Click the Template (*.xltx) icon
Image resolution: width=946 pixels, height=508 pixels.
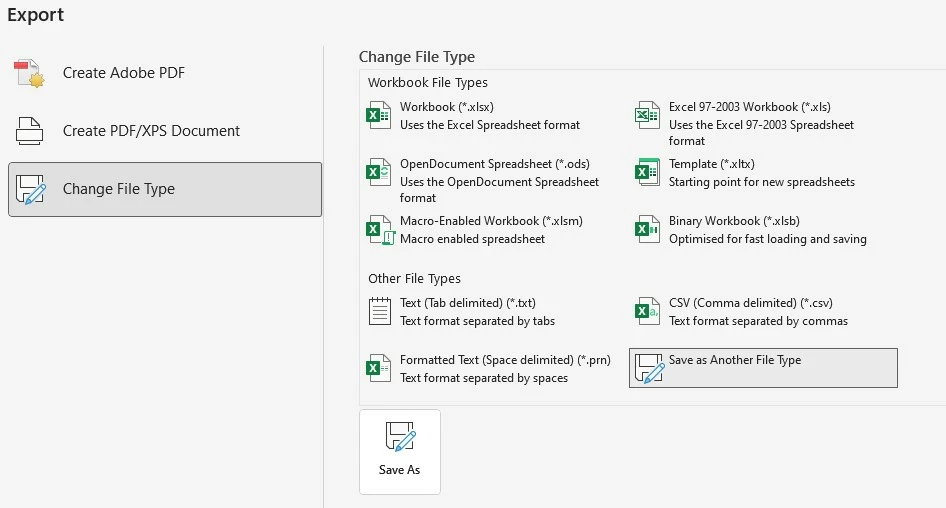[x=648, y=173]
